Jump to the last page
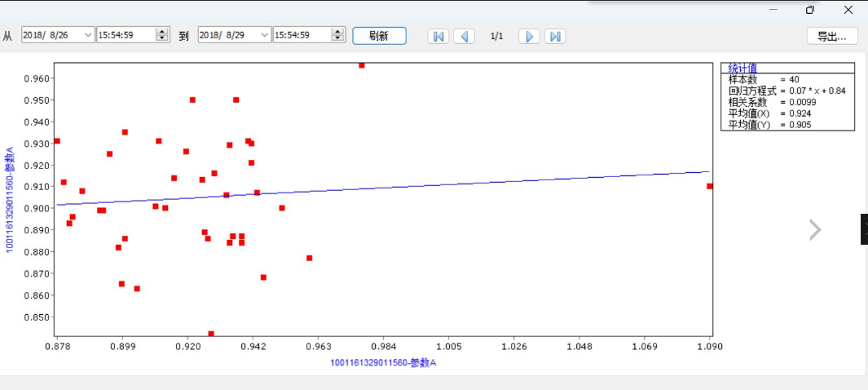Image resolution: width=868 pixels, height=390 pixels. (x=555, y=36)
